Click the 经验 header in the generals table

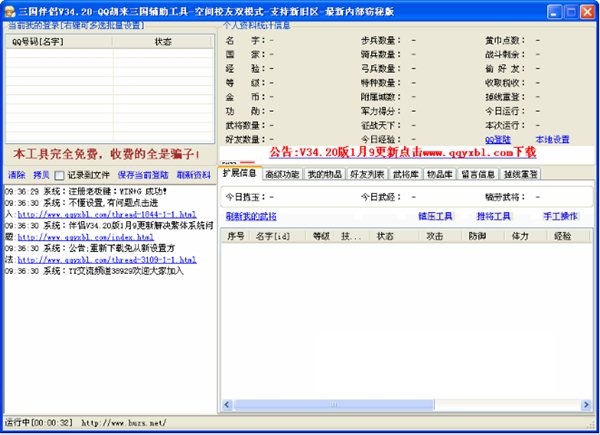pos(568,236)
